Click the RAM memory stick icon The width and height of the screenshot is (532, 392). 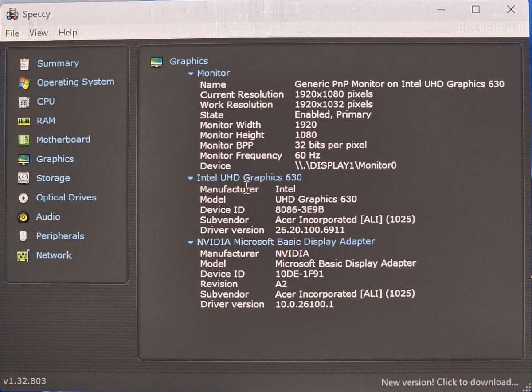point(24,121)
